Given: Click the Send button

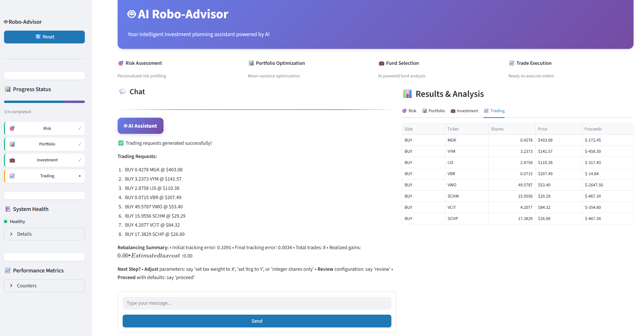Looking at the screenshot, I should click(257, 321).
